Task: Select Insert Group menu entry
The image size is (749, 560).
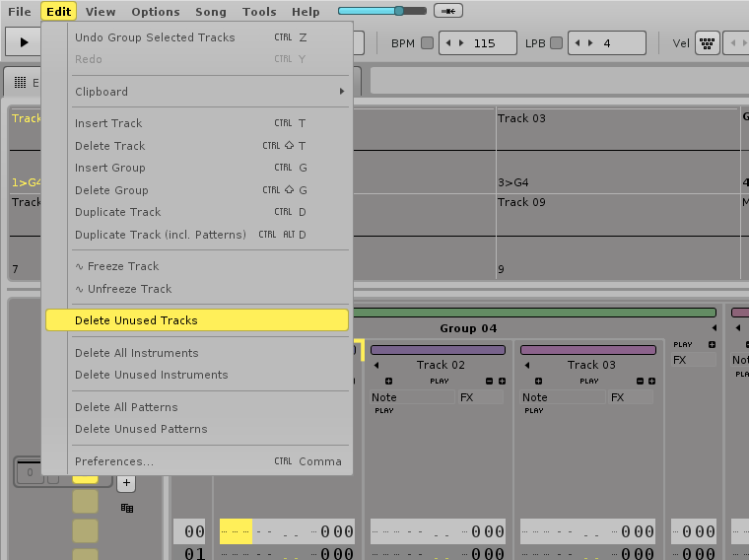Action: point(197,168)
